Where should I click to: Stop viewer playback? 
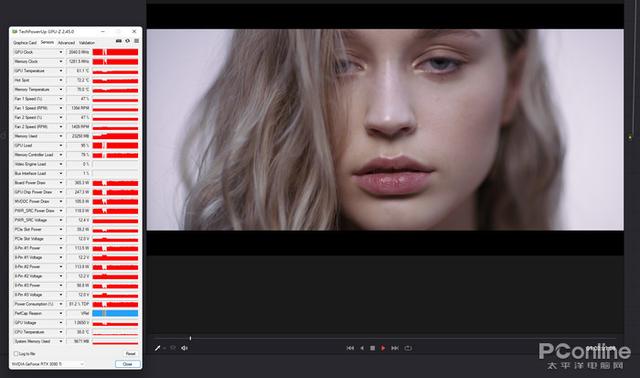pos(372,348)
